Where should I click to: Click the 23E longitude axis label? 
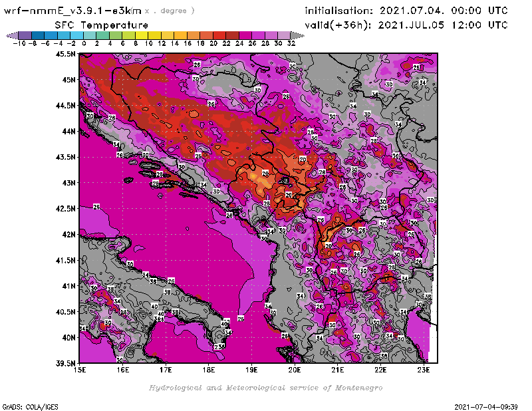click(424, 370)
